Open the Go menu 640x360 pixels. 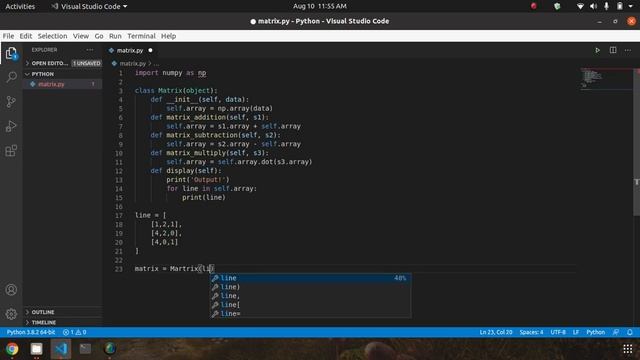click(x=99, y=36)
